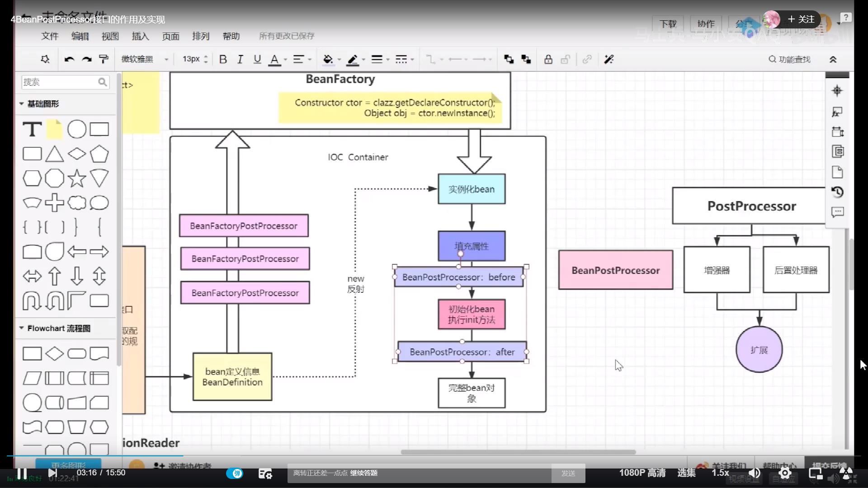Skip to next video

click(52, 474)
